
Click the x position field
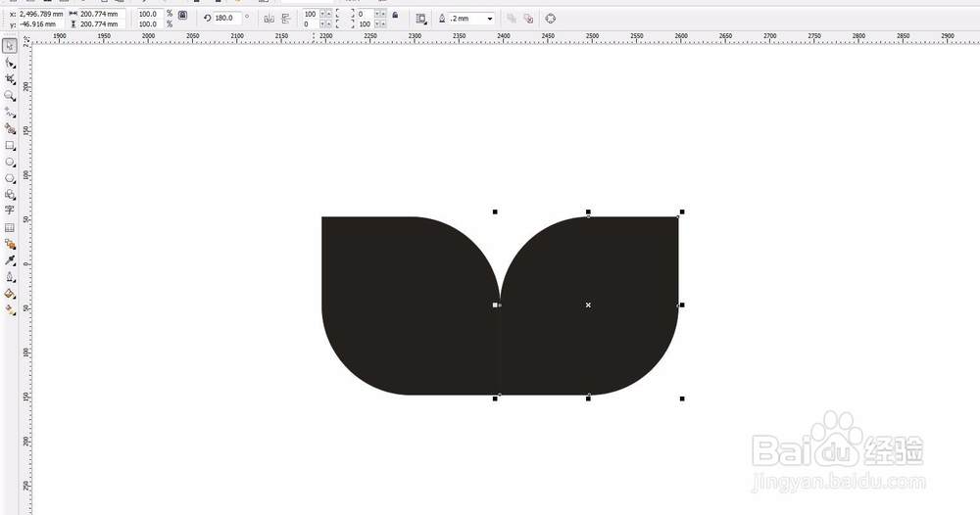[x=41, y=14]
